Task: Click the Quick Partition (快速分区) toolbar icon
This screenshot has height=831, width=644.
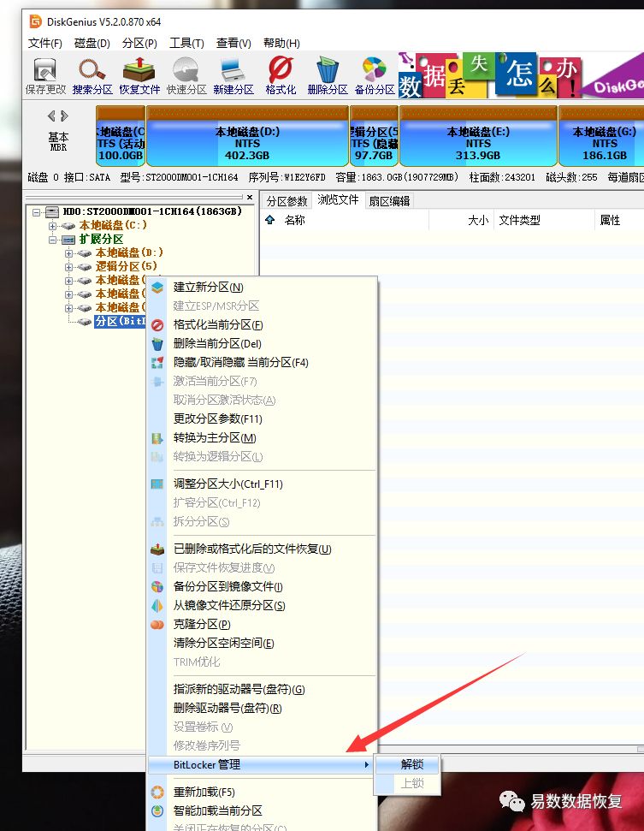Action: point(186,76)
